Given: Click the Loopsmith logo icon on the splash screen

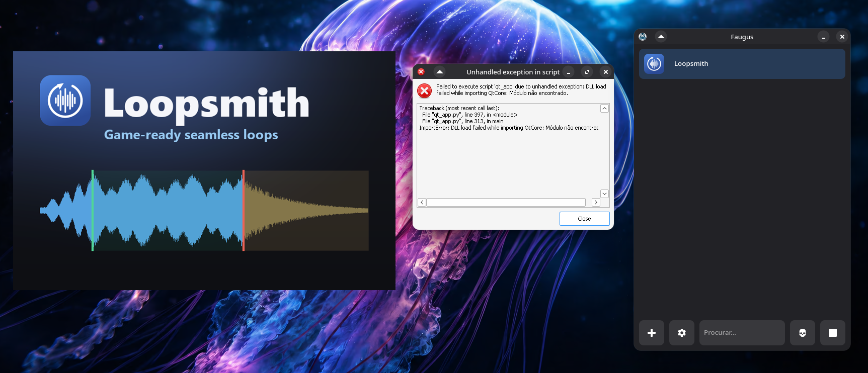Looking at the screenshot, I should click(x=65, y=101).
